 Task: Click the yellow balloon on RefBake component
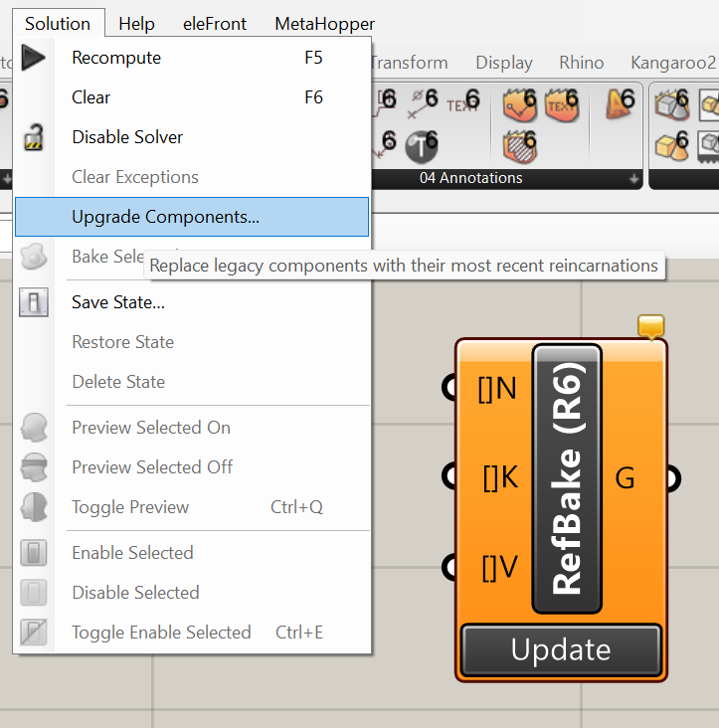[x=651, y=327]
